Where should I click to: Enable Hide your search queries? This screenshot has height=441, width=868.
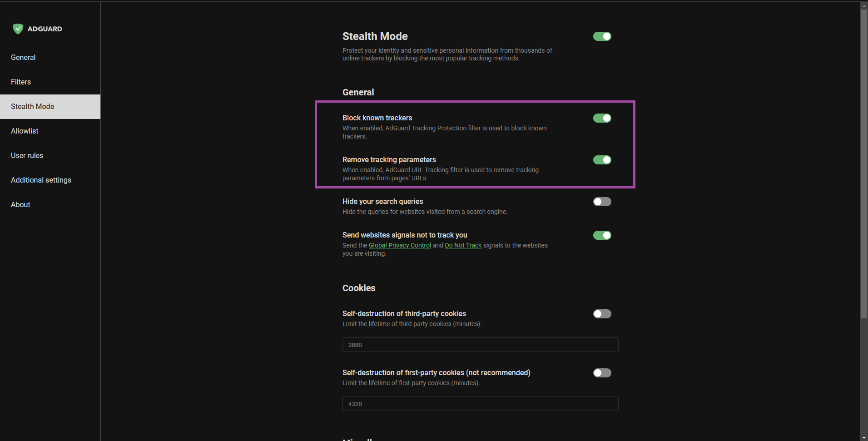[x=602, y=202]
